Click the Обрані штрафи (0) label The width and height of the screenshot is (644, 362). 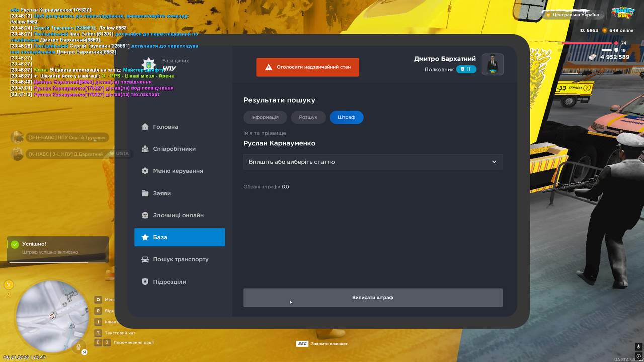pos(266,187)
